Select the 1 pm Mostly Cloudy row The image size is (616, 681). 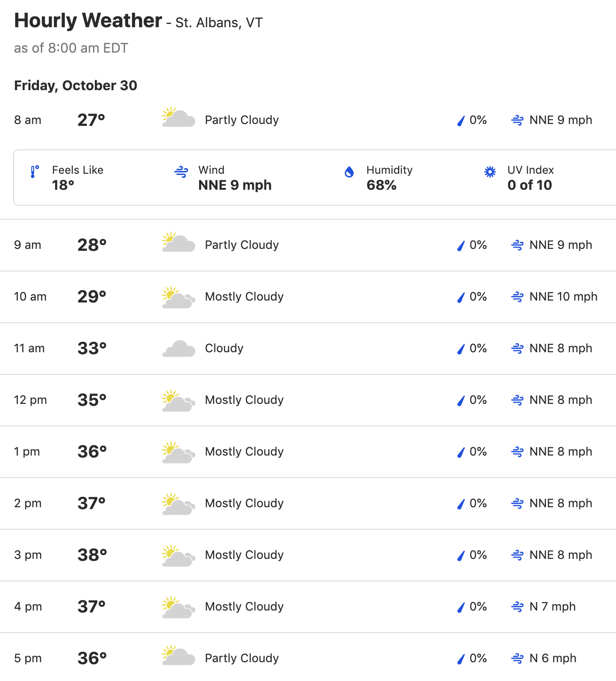tap(308, 452)
